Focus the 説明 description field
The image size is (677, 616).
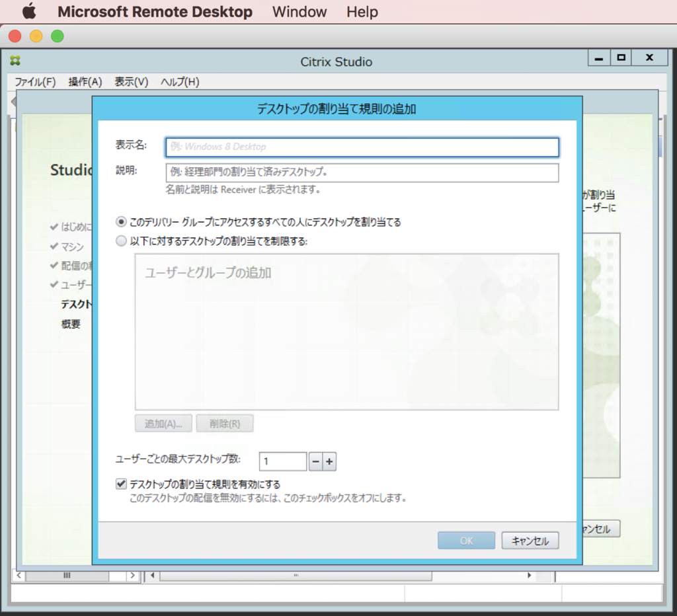pyautogui.click(x=362, y=173)
